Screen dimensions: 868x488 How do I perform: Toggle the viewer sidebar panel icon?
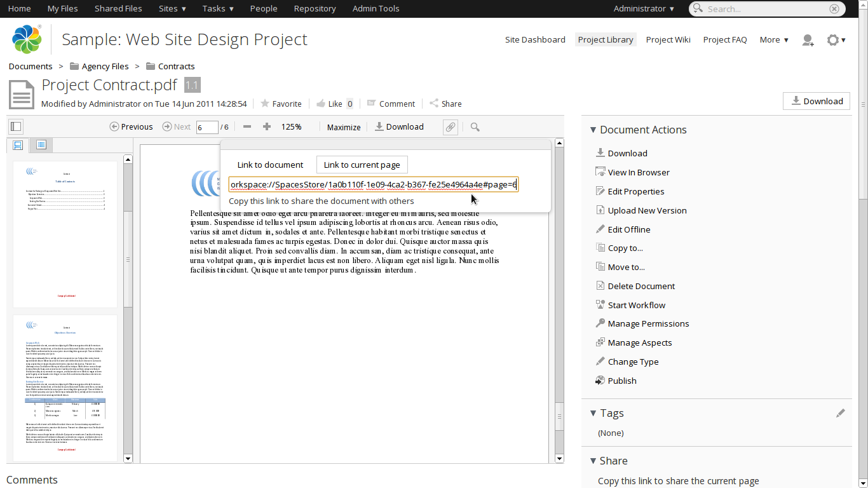(16, 126)
